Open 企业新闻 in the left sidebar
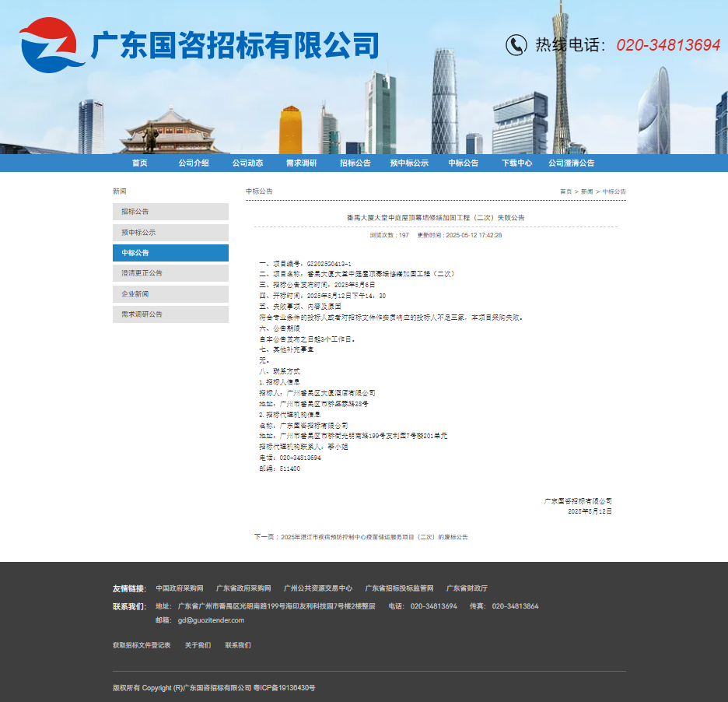 pyautogui.click(x=170, y=294)
